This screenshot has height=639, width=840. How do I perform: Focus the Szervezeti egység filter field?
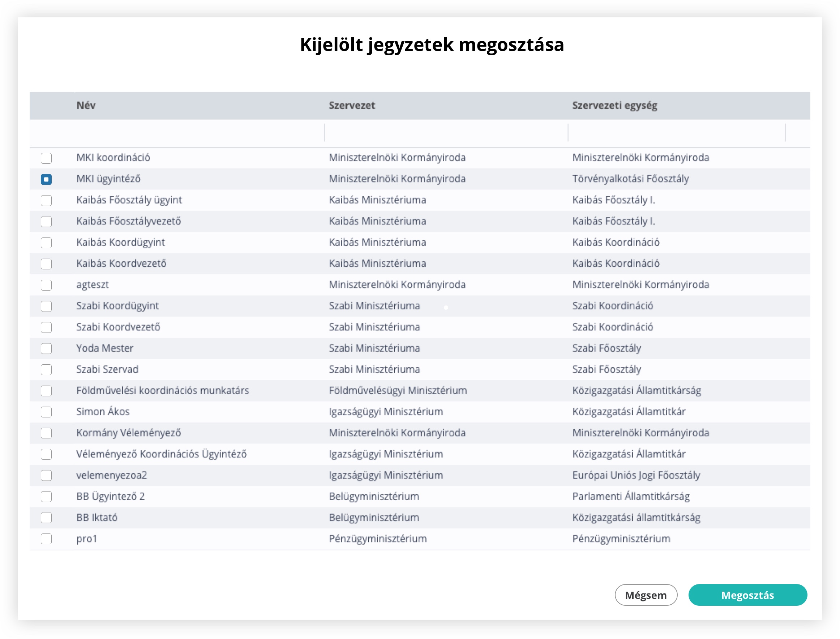(x=676, y=133)
